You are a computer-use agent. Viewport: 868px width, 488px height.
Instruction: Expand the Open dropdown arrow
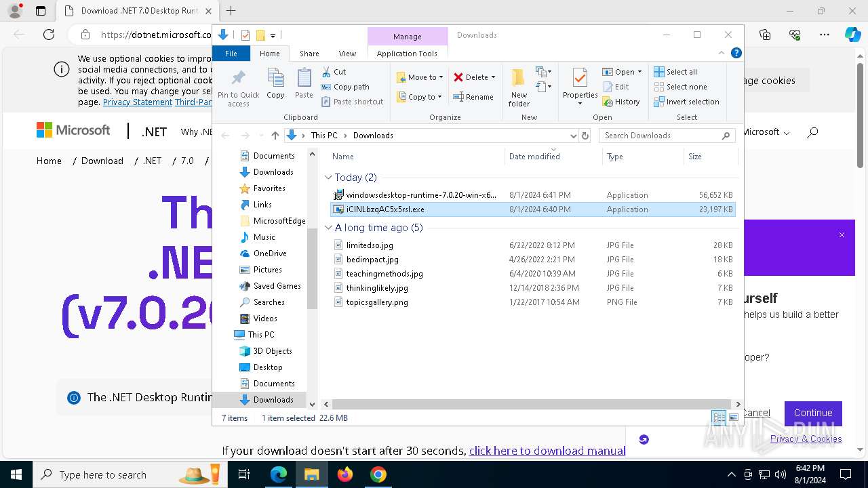(x=639, y=72)
